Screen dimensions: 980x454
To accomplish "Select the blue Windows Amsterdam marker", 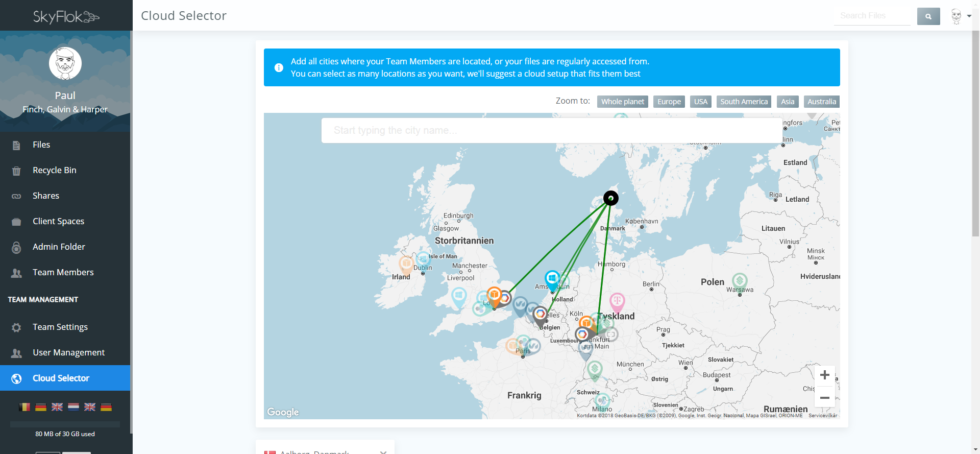I will point(552,280).
